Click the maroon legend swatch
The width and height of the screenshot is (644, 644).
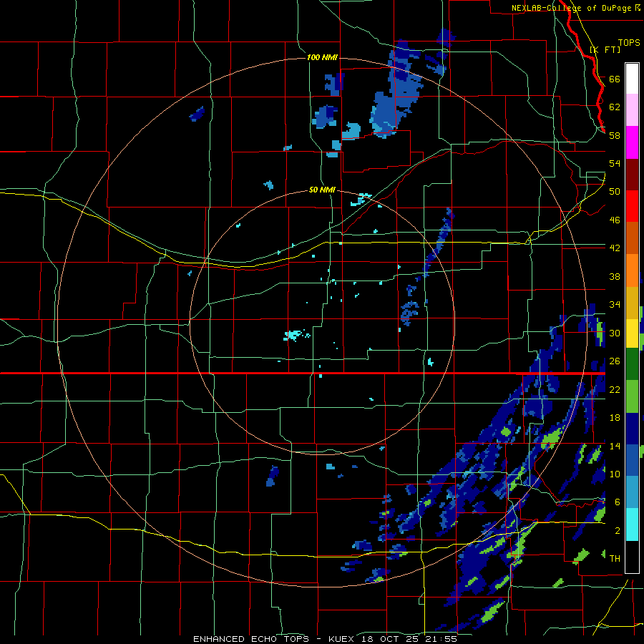click(632, 175)
